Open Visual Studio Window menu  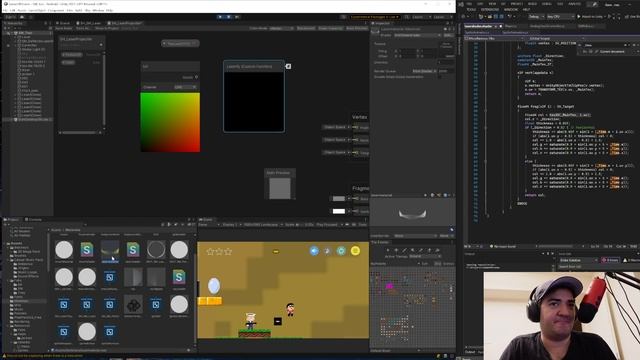[x=510, y=9]
